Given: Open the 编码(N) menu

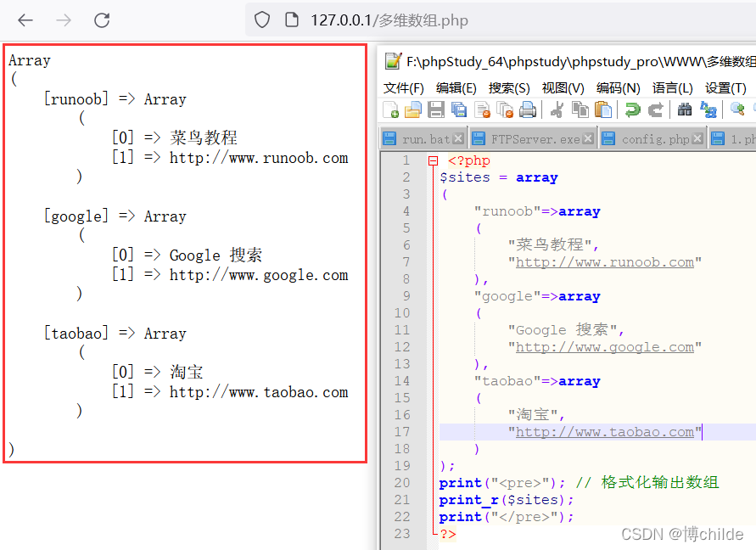Looking at the screenshot, I should point(618,87).
